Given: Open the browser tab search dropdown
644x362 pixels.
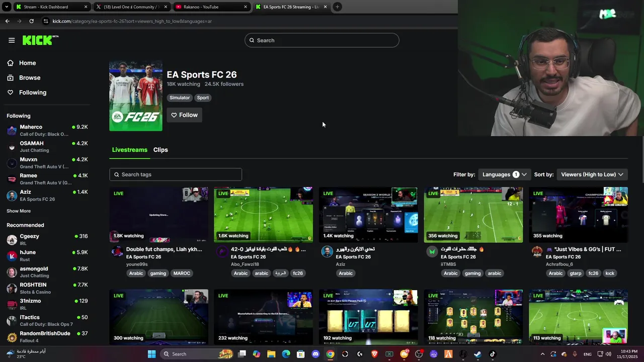Looking at the screenshot, I should (x=7, y=7).
